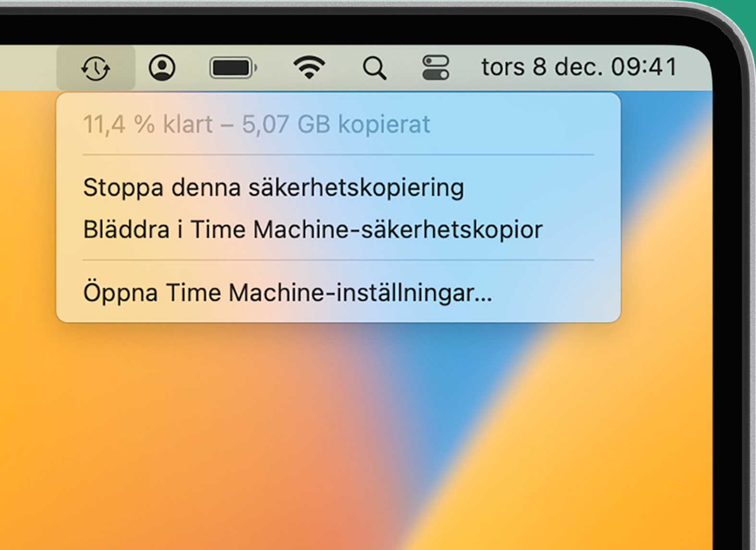Open "Öppna Time Machine-inställningar…"
The height and width of the screenshot is (550, 756).
click(x=287, y=292)
